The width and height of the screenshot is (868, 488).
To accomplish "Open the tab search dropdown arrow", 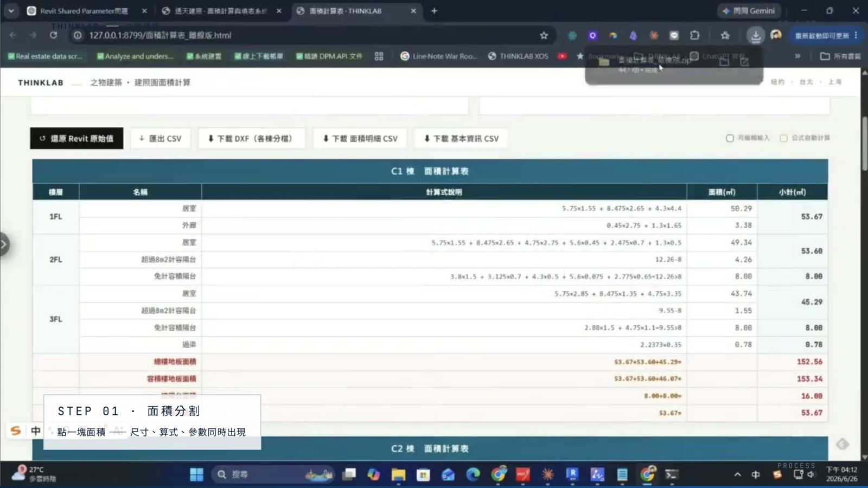I will [11, 11].
